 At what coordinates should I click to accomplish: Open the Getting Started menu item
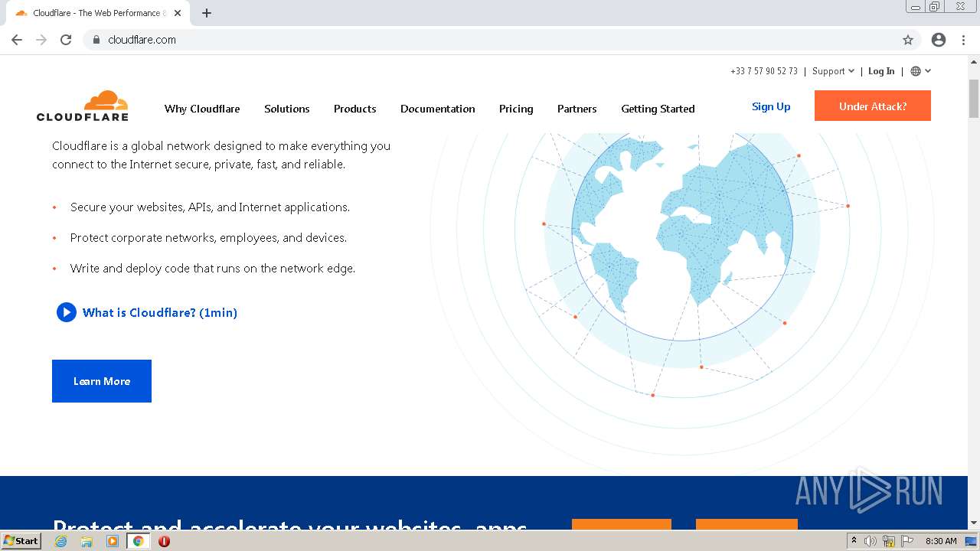[658, 109]
